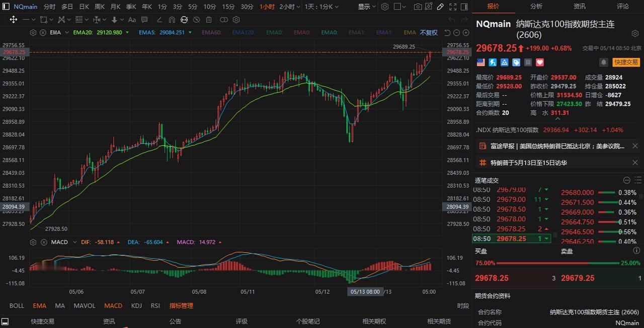Toggle MACD indicator in bottom bar
The width and height of the screenshot is (644, 328).
[x=113, y=305]
